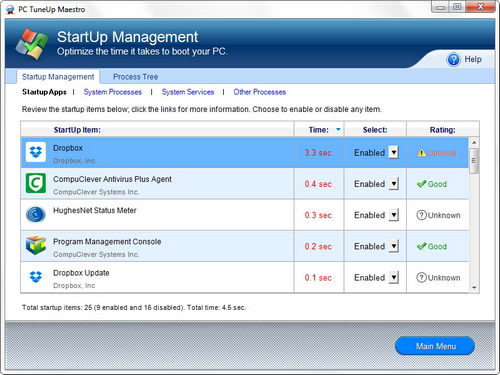The image size is (500, 375).
Task: Open the Enabled dropdown for CompuClever Antivirus
Action: tap(394, 184)
